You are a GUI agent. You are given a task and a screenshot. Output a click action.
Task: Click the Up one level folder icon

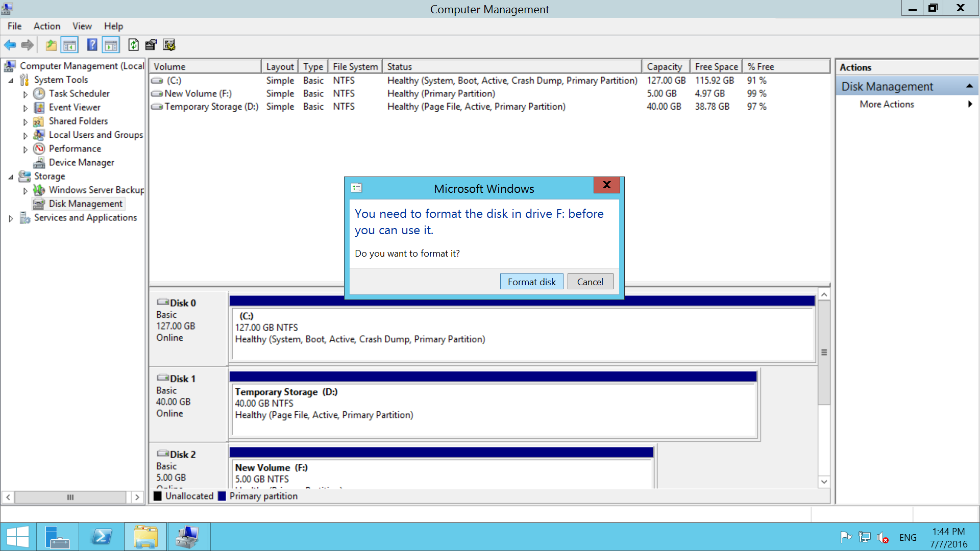pos(51,45)
